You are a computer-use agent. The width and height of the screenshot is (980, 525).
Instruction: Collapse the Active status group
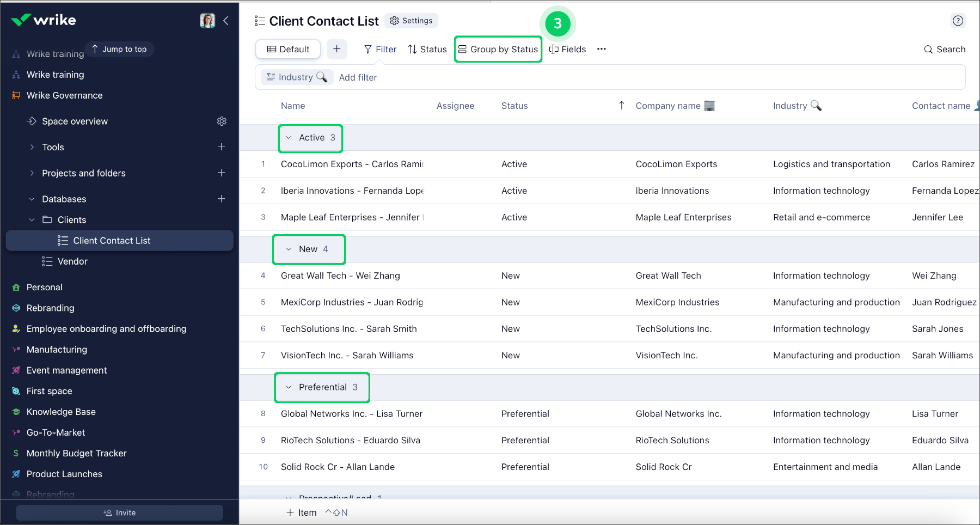coord(289,137)
